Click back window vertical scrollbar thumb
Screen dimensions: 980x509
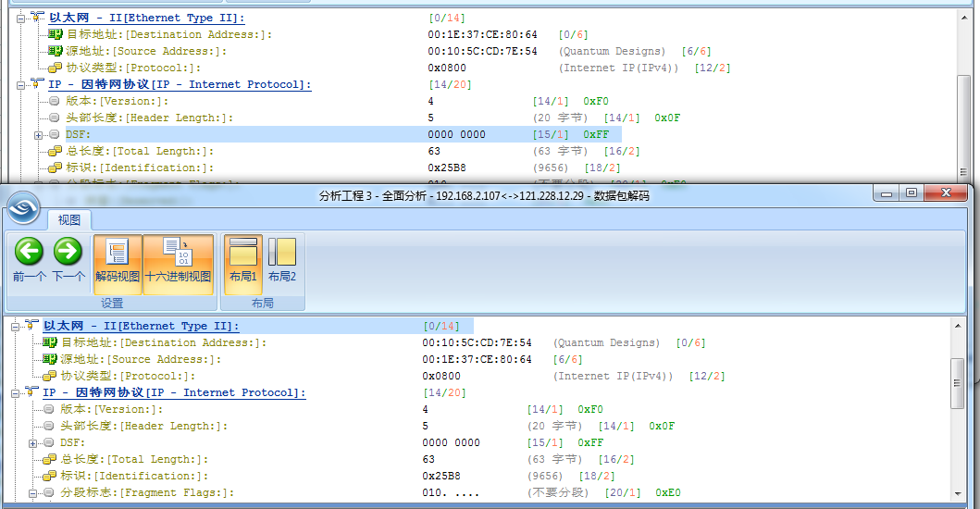[964, 129]
